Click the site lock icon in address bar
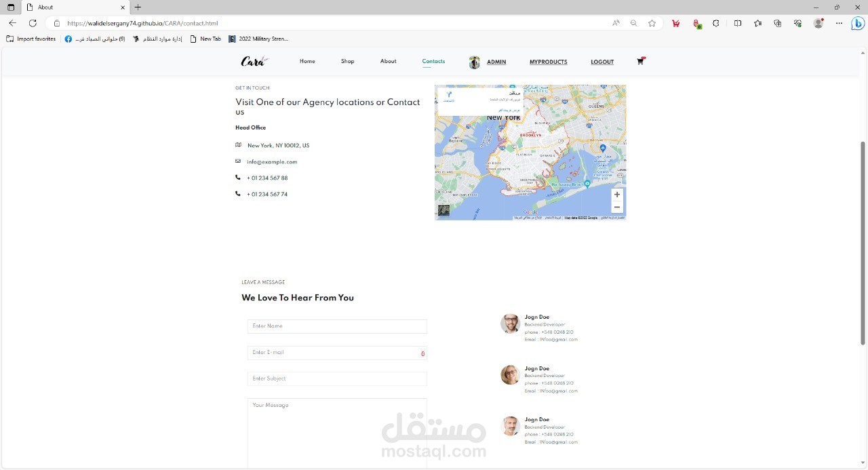The width and height of the screenshot is (868, 470). click(57, 23)
